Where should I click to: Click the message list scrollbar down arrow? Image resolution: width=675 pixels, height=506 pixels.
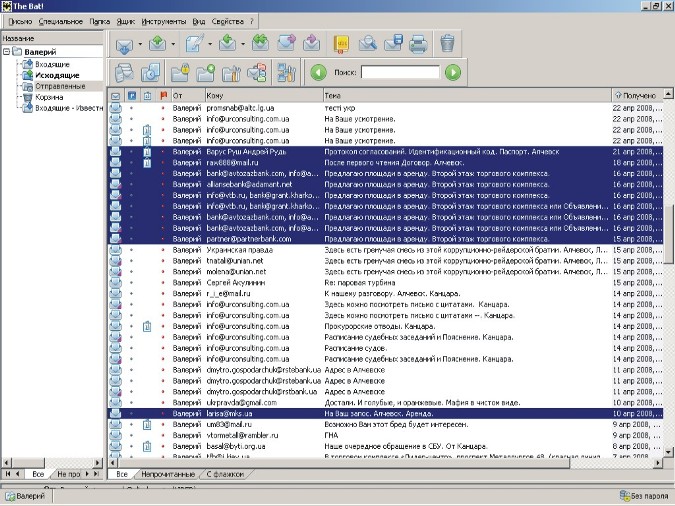click(x=668, y=452)
